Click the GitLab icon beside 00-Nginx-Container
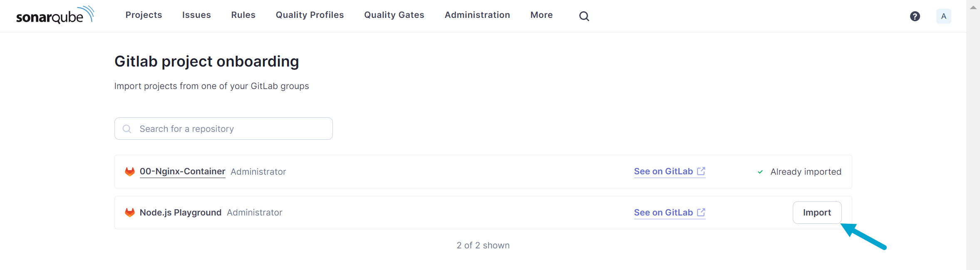The height and width of the screenshot is (270, 980). click(129, 171)
